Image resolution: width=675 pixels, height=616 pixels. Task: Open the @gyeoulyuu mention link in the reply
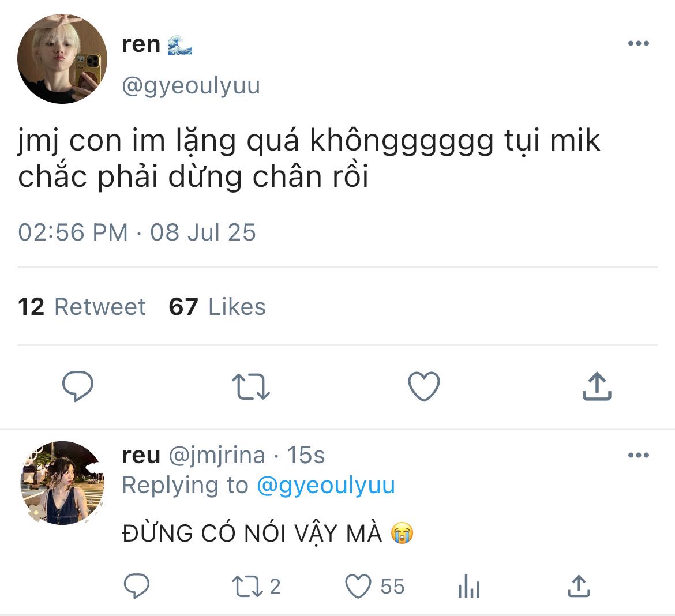pos(325,486)
